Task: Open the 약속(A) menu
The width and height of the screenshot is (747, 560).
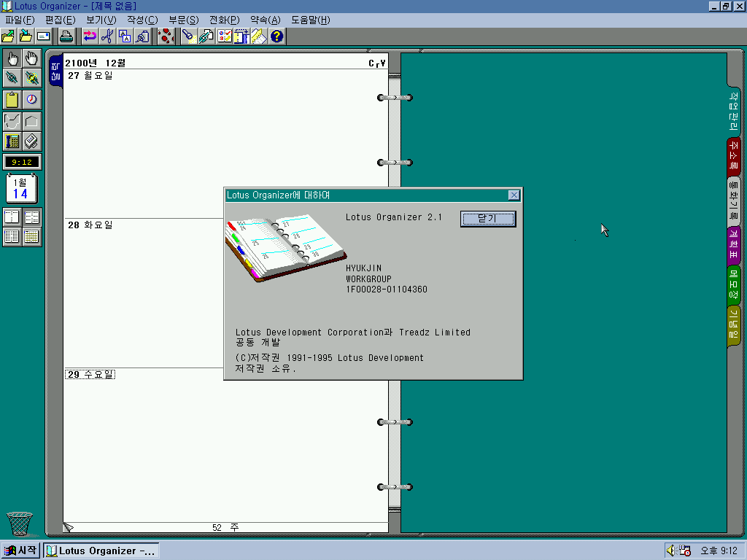Action: pyautogui.click(x=266, y=20)
